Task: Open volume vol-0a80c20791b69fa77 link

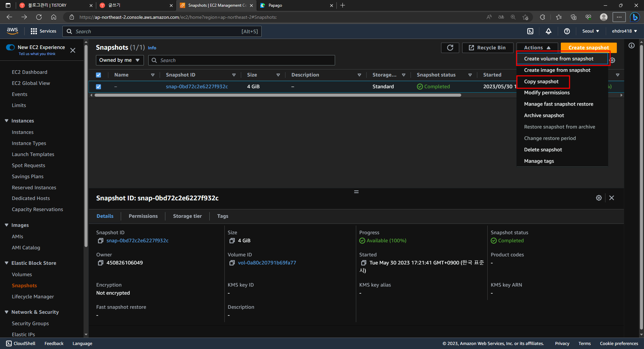Action: (267, 263)
